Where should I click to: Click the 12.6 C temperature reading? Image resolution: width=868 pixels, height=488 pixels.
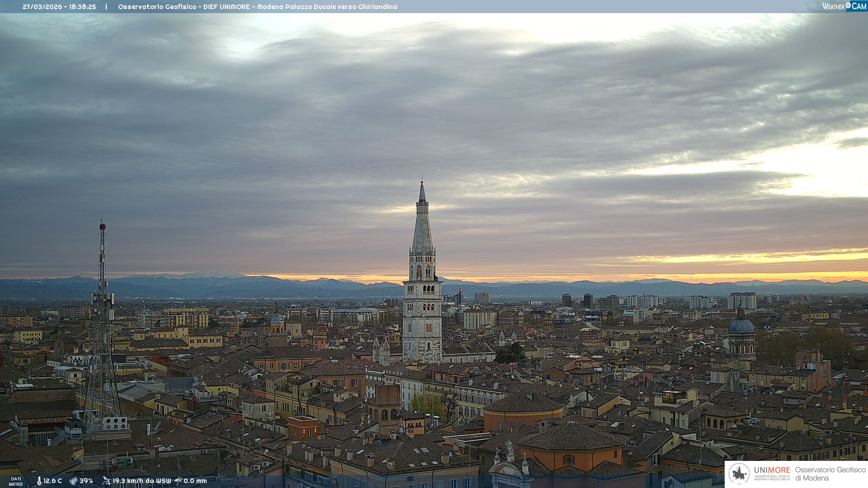53,481
